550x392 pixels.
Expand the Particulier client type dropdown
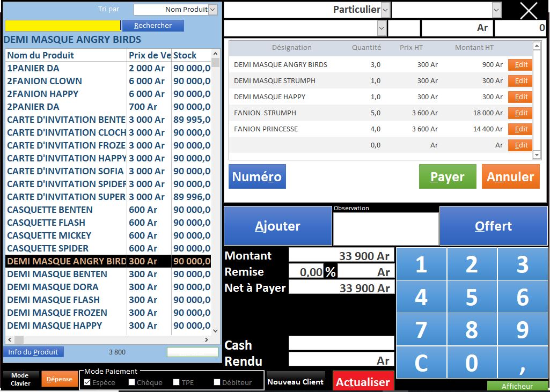pos(385,10)
